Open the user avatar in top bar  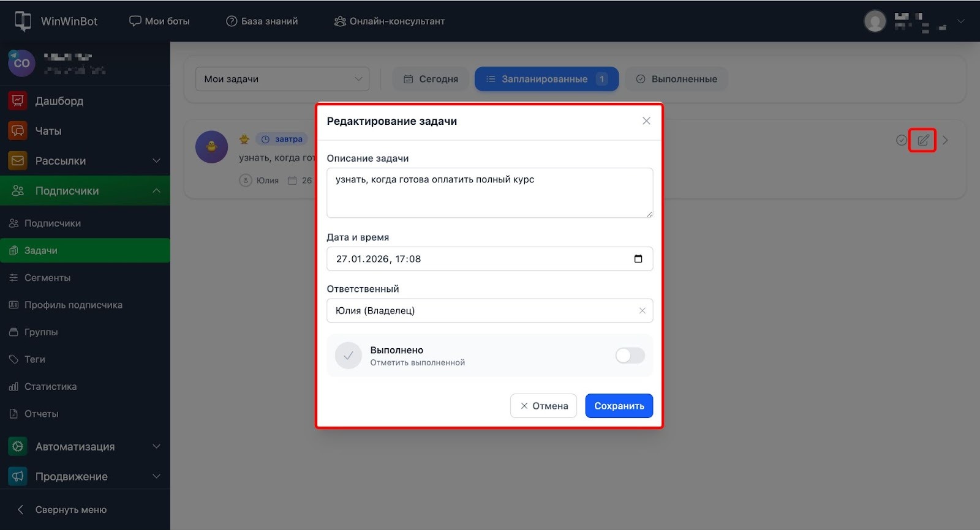tap(875, 21)
